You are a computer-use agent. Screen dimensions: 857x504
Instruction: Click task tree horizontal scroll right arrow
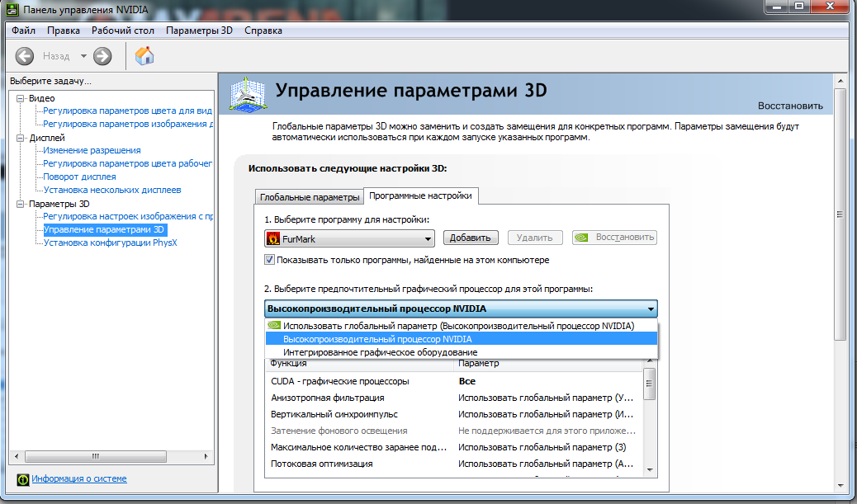[206, 456]
